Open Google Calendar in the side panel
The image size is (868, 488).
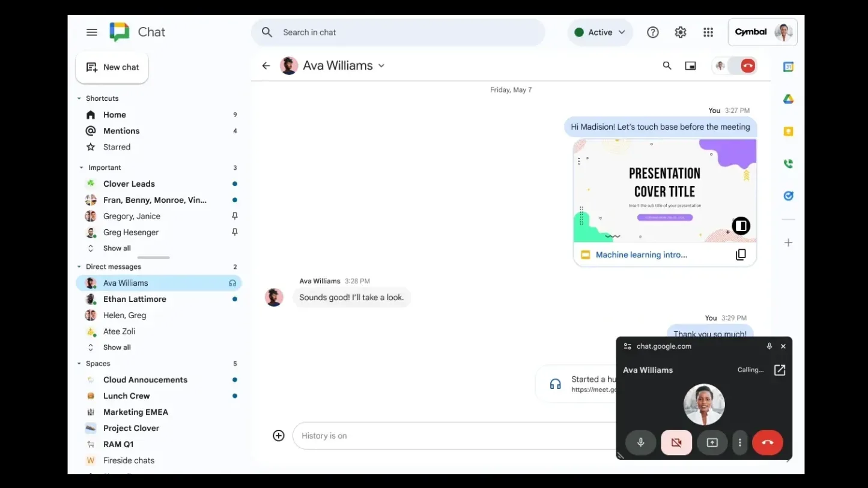[x=788, y=67]
